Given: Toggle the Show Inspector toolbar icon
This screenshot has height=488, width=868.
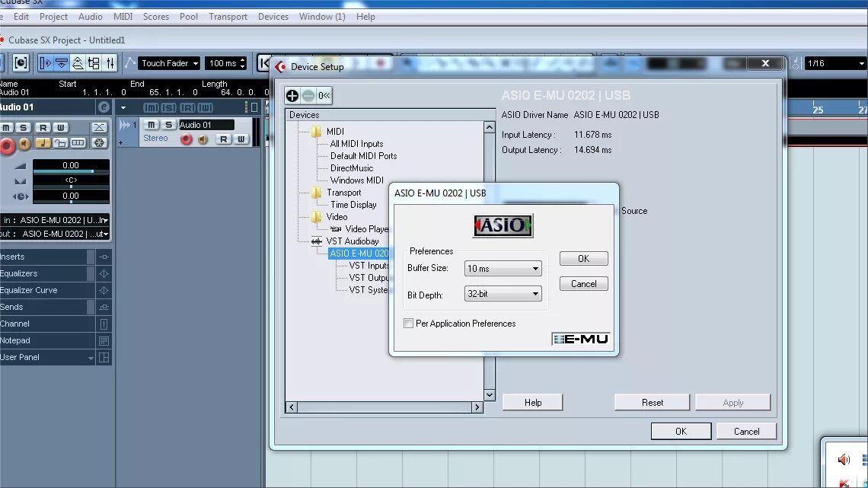Looking at the screenshot, I should pos(46,63).
